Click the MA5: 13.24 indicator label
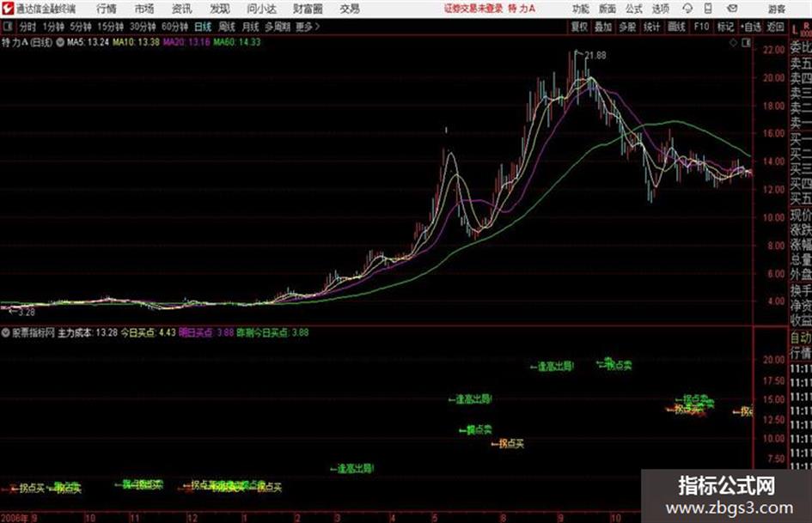This screenshot has width=812, height=523. [x=88, y=42]
